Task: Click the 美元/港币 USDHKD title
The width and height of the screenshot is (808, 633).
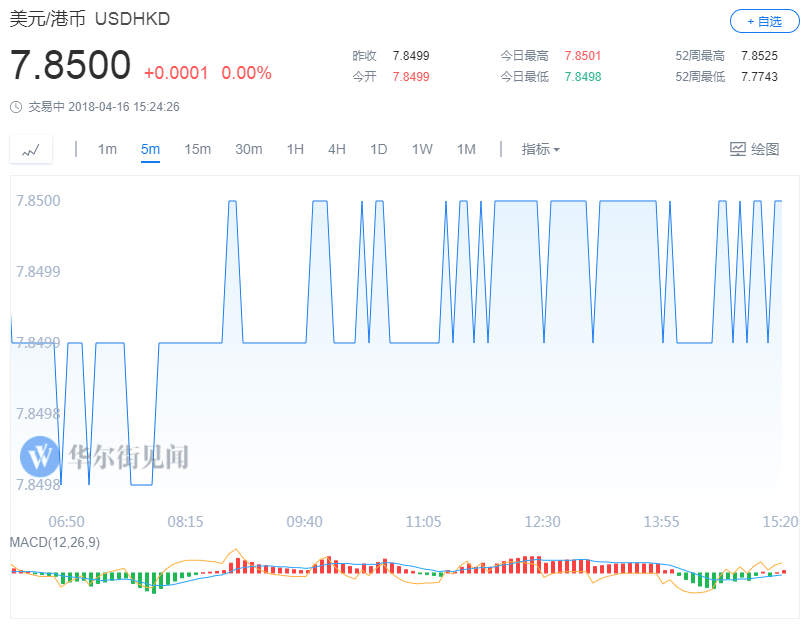Action: point(90,19)
